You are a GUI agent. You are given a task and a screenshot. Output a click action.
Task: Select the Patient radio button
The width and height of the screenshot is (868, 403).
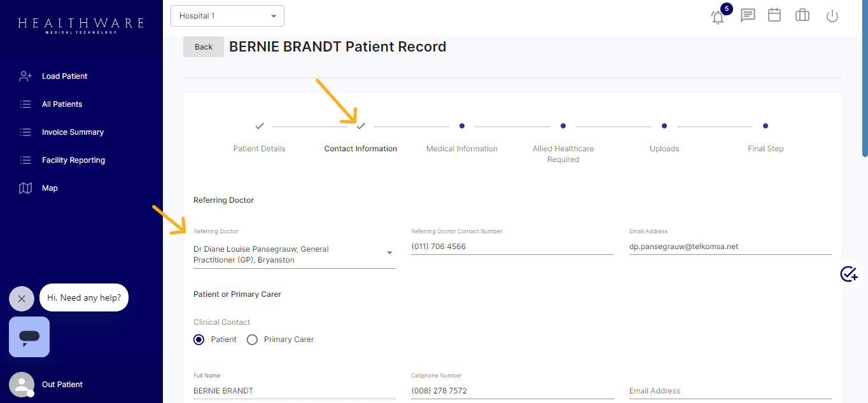pyautogui.click(x=199, y=339)
